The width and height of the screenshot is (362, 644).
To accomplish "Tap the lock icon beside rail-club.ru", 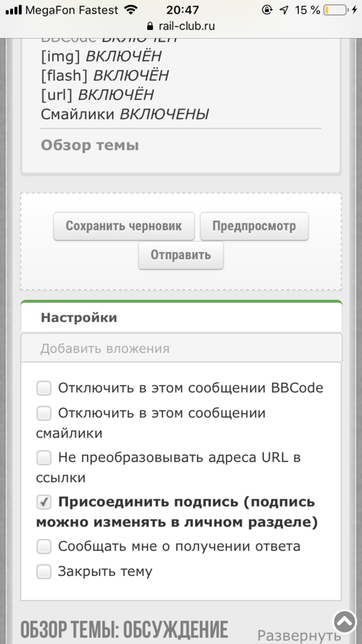I will (149, 26).
